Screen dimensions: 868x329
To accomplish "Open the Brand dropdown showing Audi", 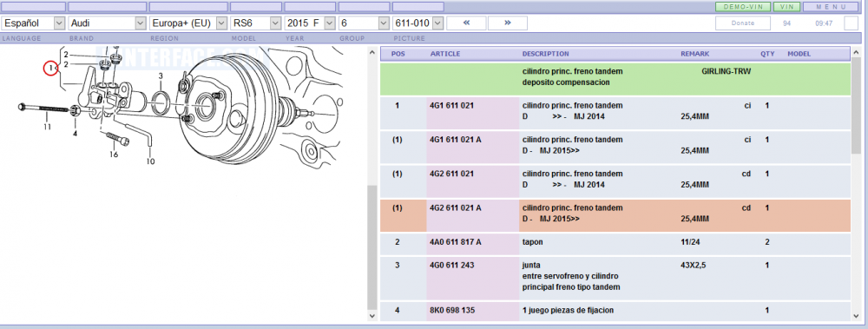I will (x=108, y=23).
